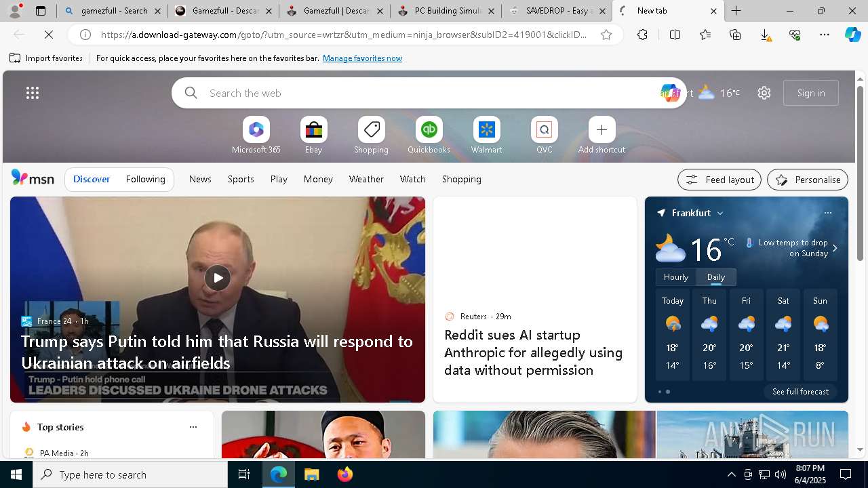Open the Shopping section in MSN nav

462,179
